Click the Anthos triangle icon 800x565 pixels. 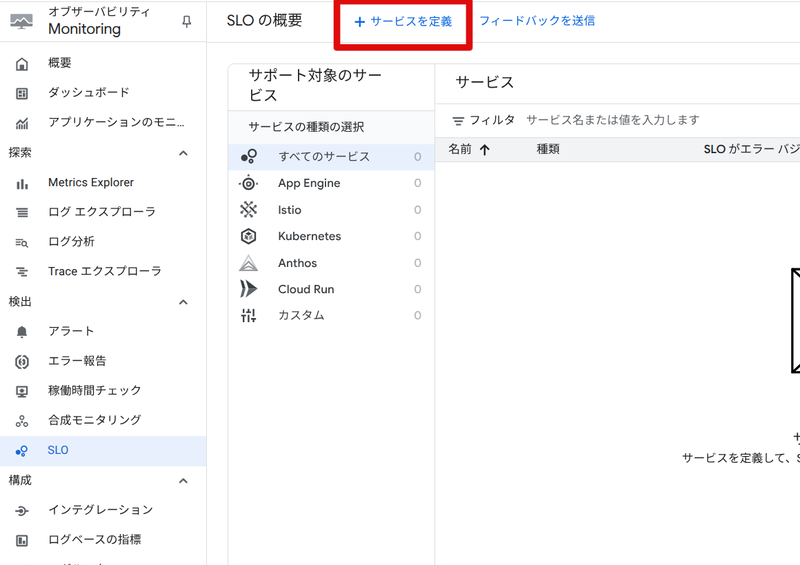(x=248, y=263)
